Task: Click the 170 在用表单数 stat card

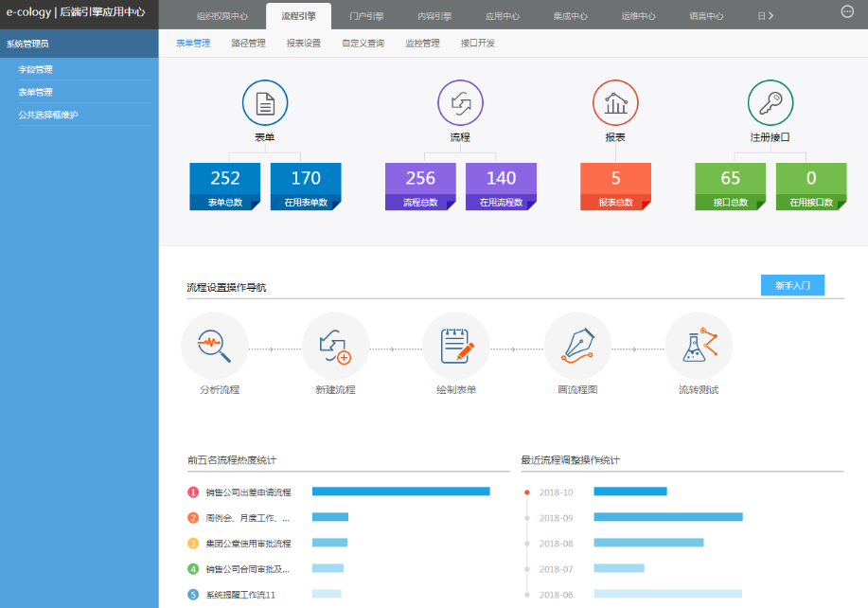Action: click(306, 187)
